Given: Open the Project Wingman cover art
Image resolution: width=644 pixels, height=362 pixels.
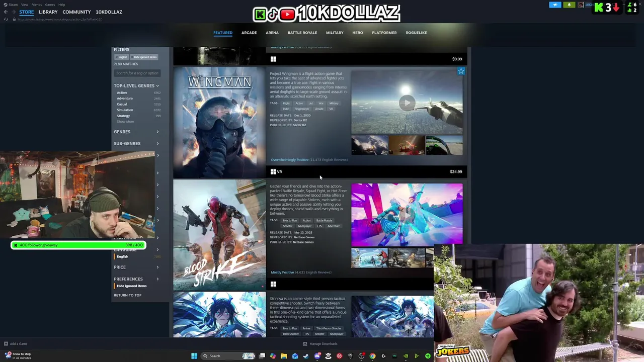Looking at the screenshot, I should [x=219, y=122].
